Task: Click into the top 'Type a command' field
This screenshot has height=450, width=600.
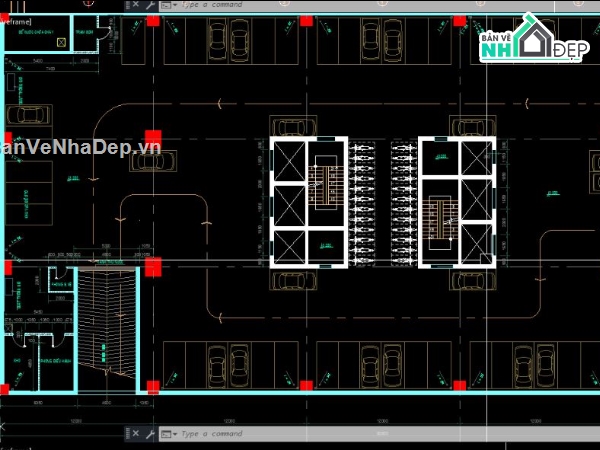Action: click(x=215, y=5)
